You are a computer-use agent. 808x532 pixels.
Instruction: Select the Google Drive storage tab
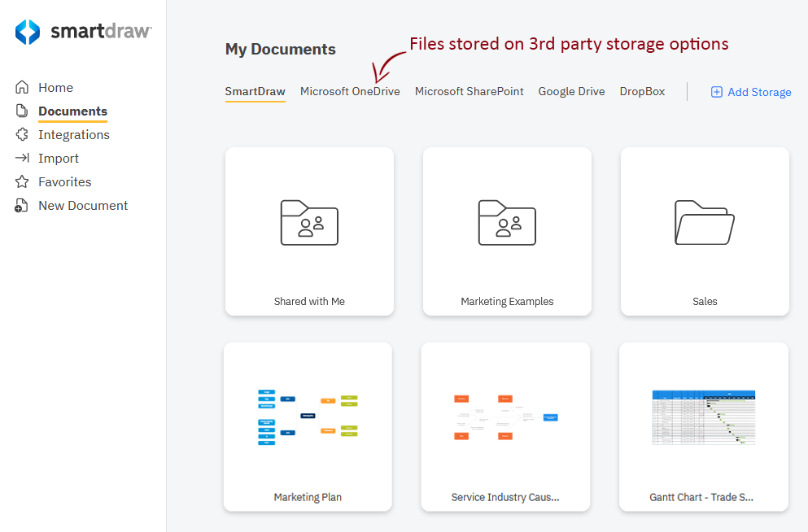point(571,92)
